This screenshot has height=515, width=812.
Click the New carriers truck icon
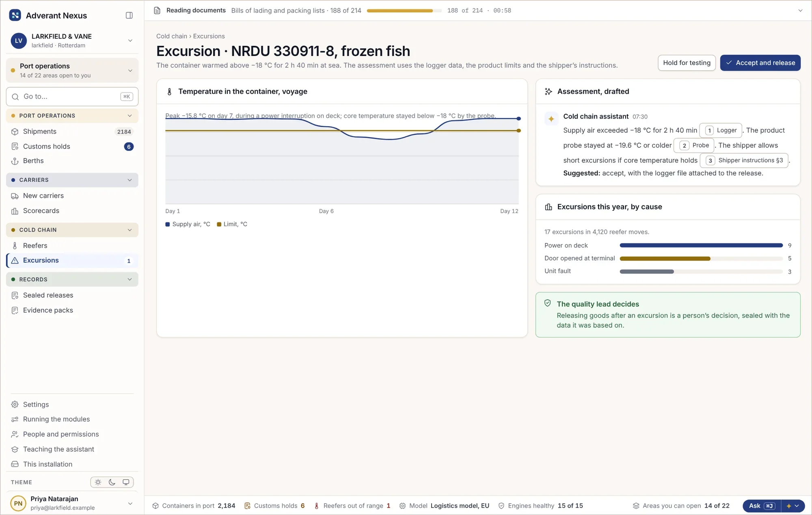[15, 196]
